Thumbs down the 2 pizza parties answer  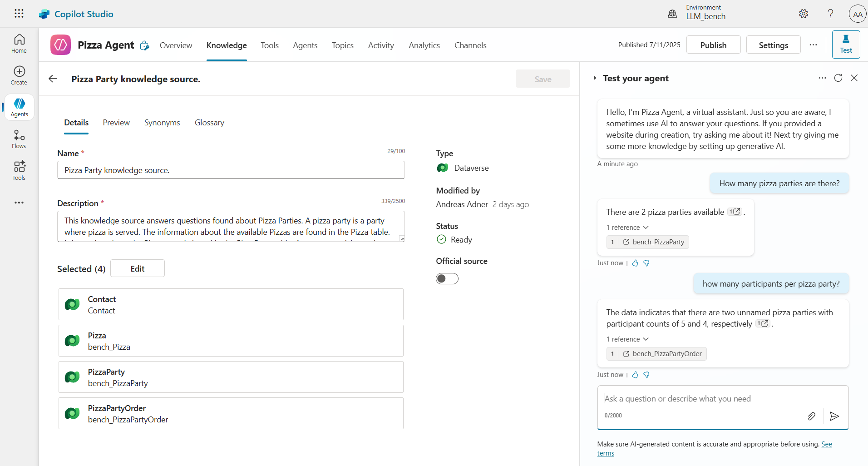point(646,263)
